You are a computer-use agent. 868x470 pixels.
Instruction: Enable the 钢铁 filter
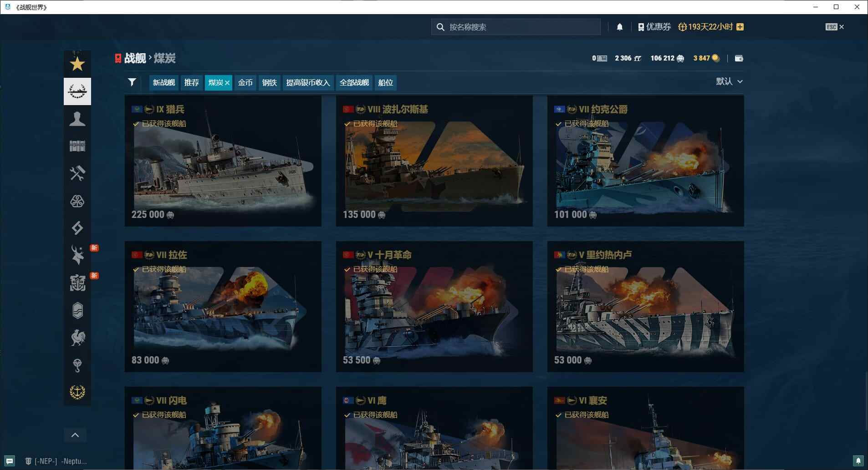[269, 83]
